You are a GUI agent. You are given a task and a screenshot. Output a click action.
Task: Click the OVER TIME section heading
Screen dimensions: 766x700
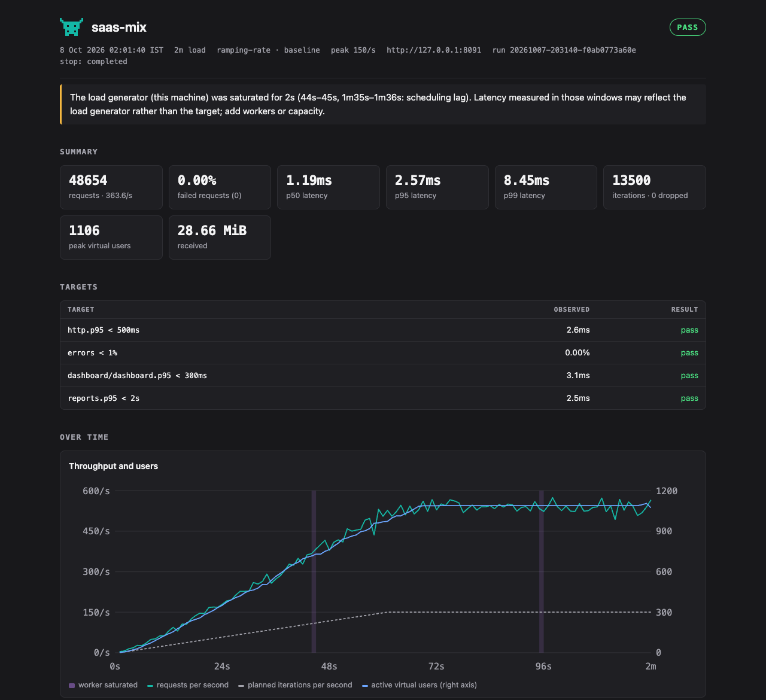tap(84, 437)
